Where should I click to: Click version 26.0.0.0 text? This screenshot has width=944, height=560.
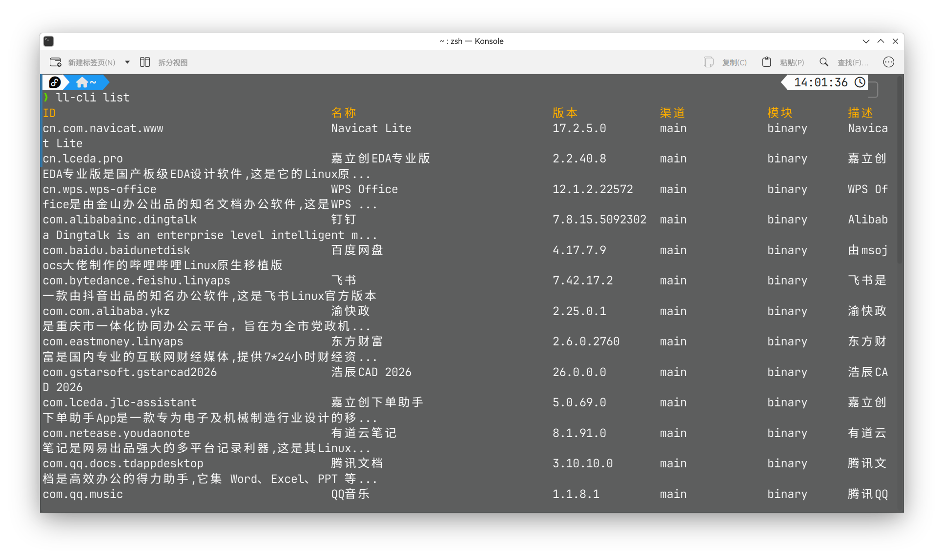click(x=579, y=372)
